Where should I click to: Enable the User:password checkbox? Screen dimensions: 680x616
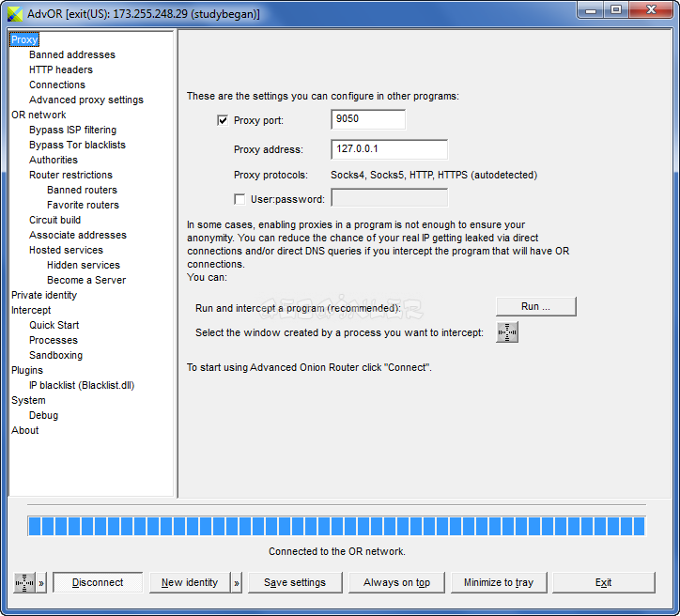[x=240, y=199]
